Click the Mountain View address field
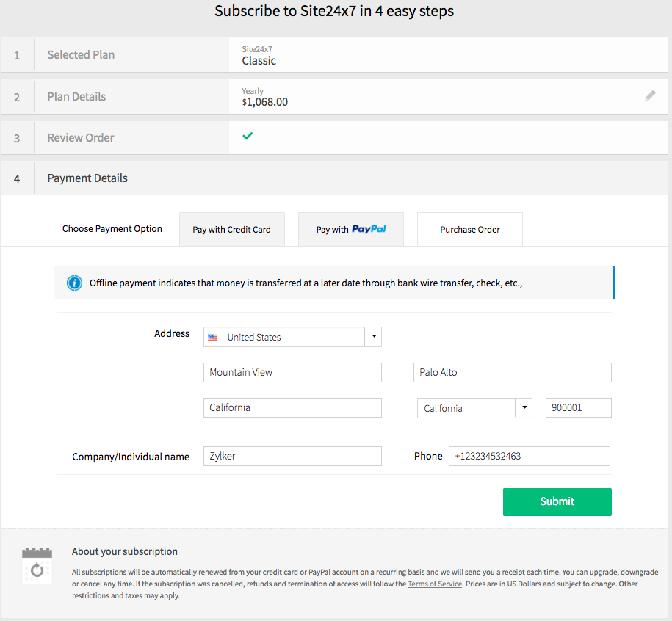Screen dimensions: 672x621 [x=292, y=372]
